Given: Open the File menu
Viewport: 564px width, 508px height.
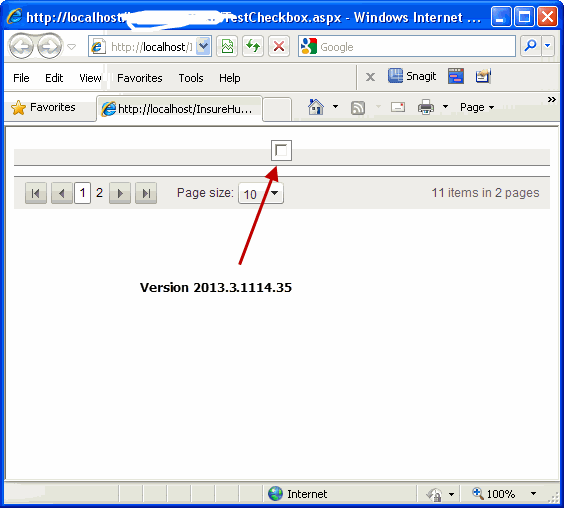Looking at the screenshot, I should (x=21, y=78).
